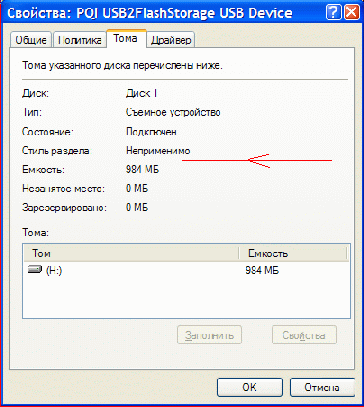Image resolution: width=364 pixels, height=407 pixels.
Task: Click the 0 МБ value for Незанятое место
Action: (137, 189)
